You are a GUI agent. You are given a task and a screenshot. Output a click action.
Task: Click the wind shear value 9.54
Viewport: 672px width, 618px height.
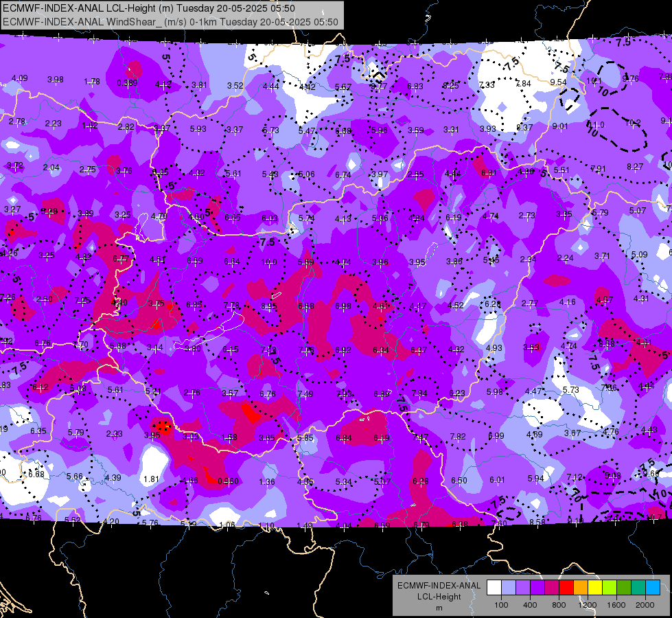pyautogui.click(x=559, y=82)
